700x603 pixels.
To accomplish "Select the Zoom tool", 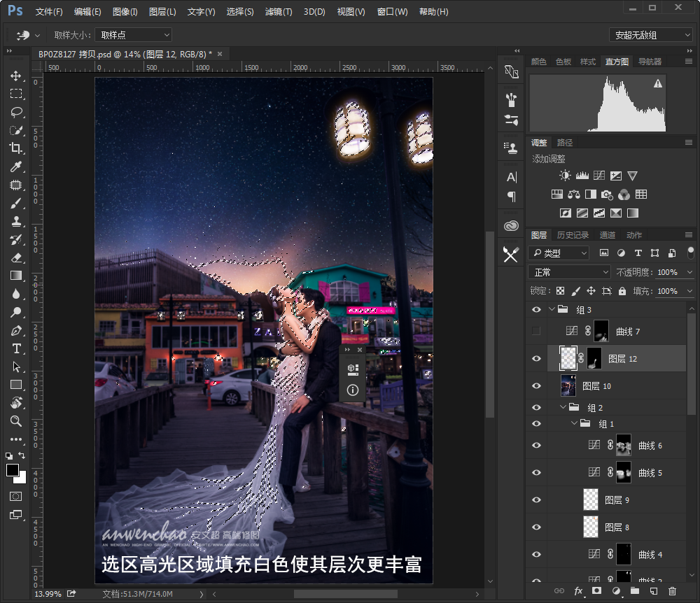I will (16, 421).
